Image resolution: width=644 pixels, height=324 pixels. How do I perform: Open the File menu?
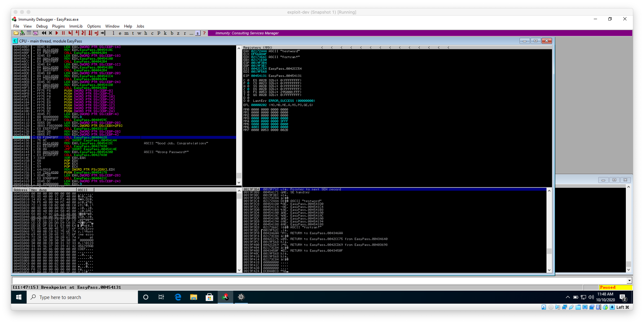(16, 26)
